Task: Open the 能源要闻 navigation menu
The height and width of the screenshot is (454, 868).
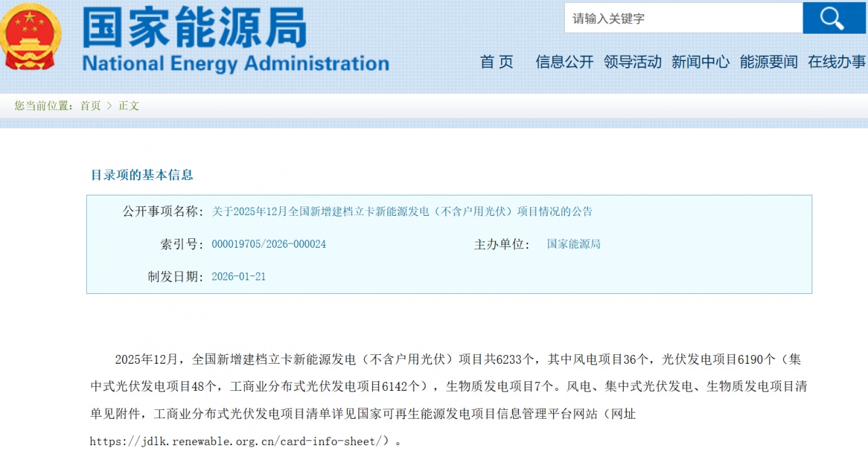Action: (768, 62)
